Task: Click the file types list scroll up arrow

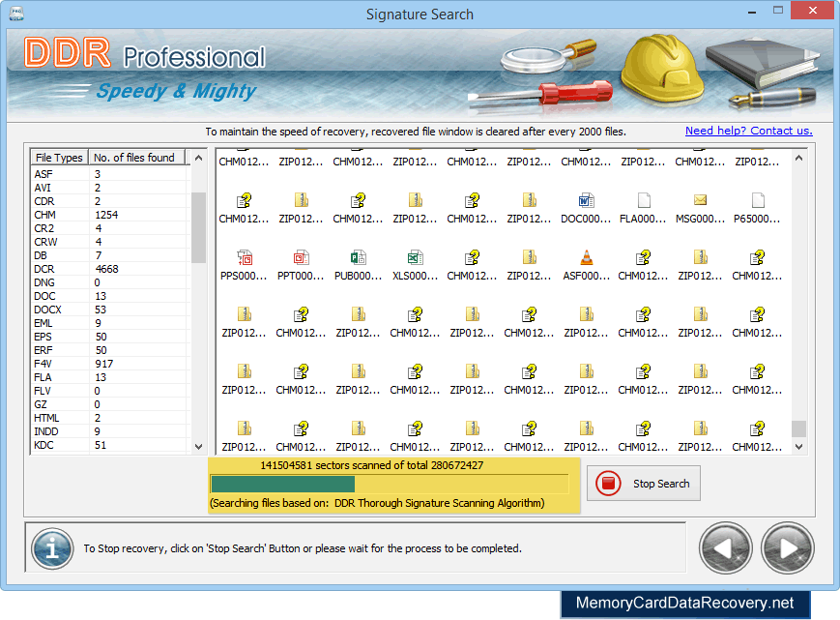Action: point(199,158)
